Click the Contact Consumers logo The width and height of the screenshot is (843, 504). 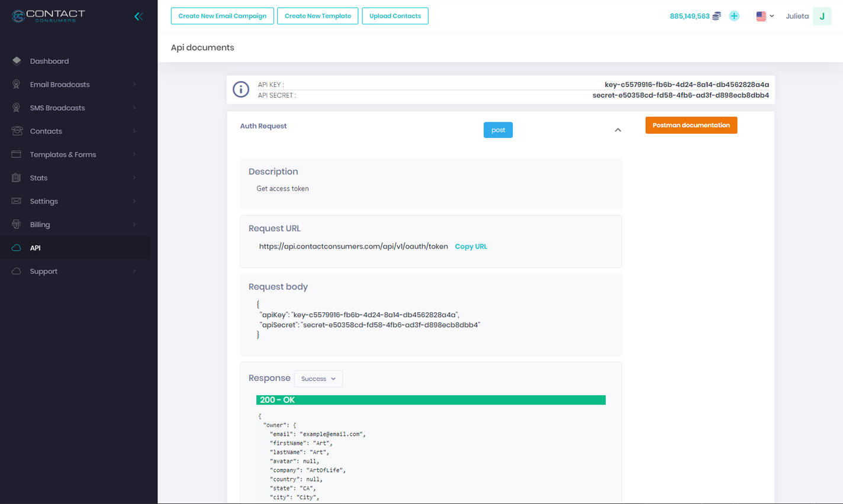(49, 16)
